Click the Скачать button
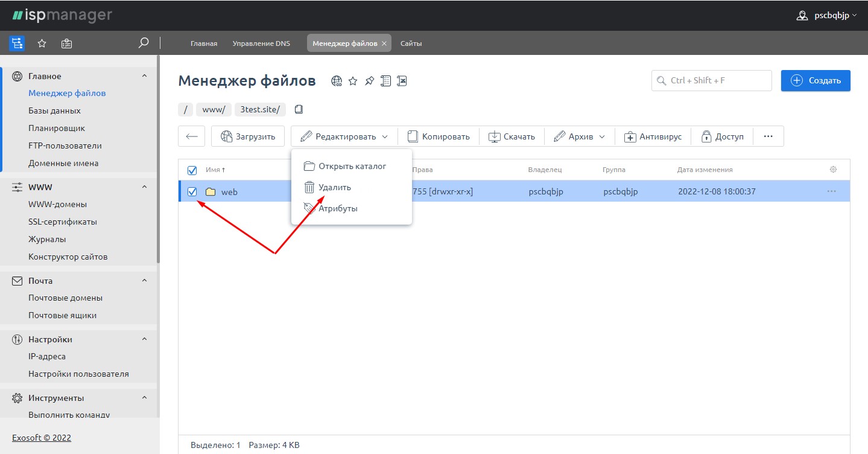Screen dimensions: 868x454 [512, 136]
